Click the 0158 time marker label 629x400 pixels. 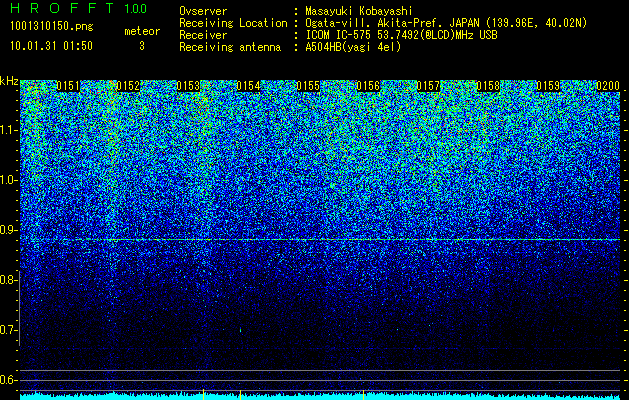coord(489,86)
